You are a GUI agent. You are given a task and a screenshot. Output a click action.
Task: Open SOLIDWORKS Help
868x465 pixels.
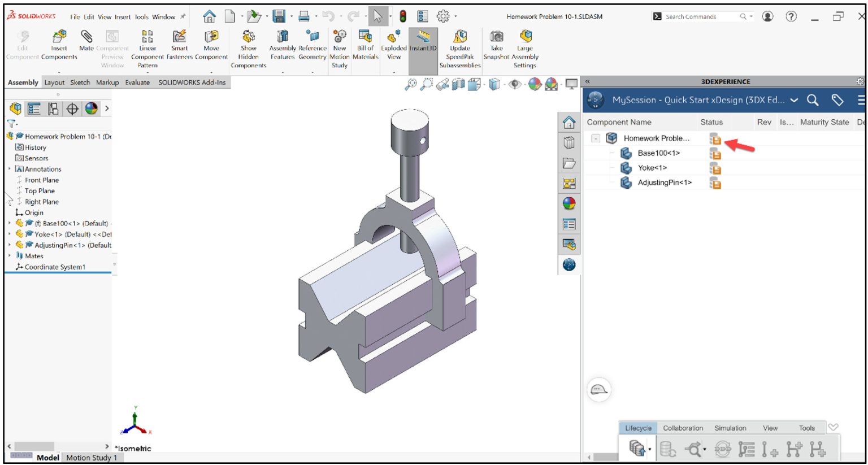(789, 16)
